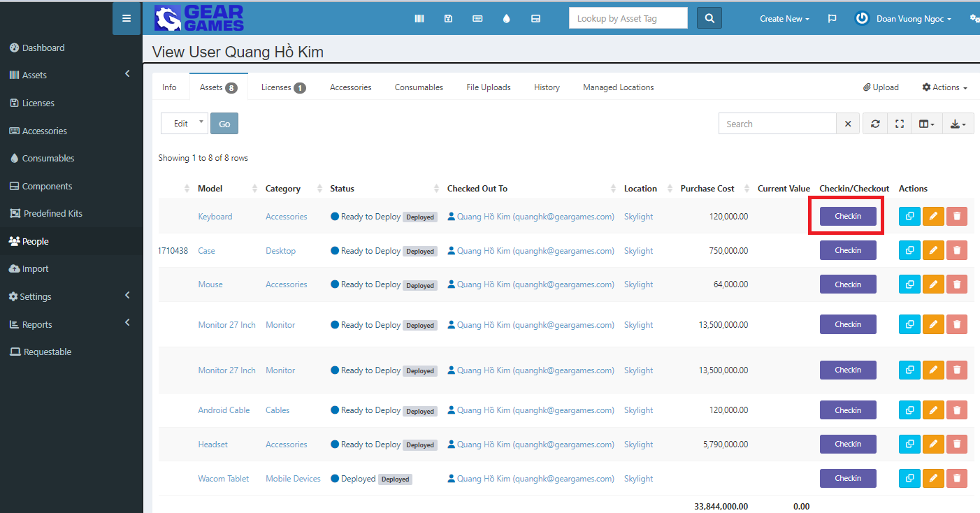This screenshot has height=513, width=980.
Task: Click the refresh table icon
Action: pos(875,124)
